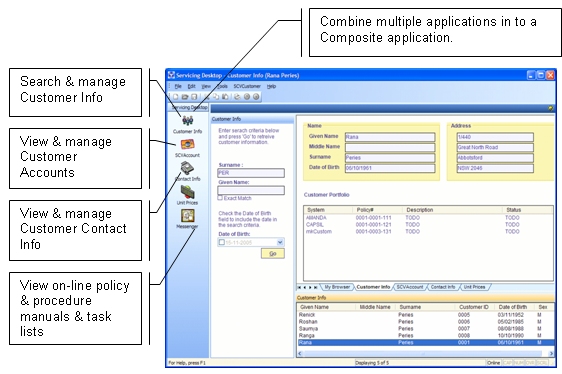Screen dimensions: 562x374
Task: Click the Copy toolbar icon
Action: pos(216,97)
